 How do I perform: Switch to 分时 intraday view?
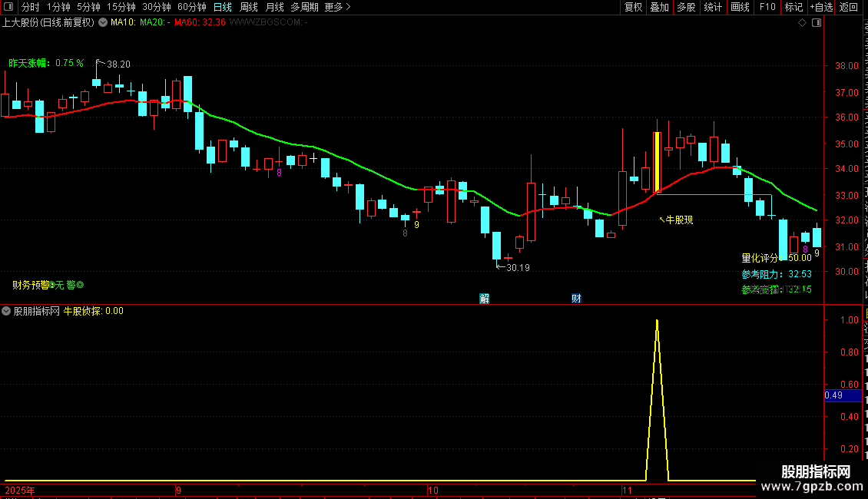(x=31, y=7)
